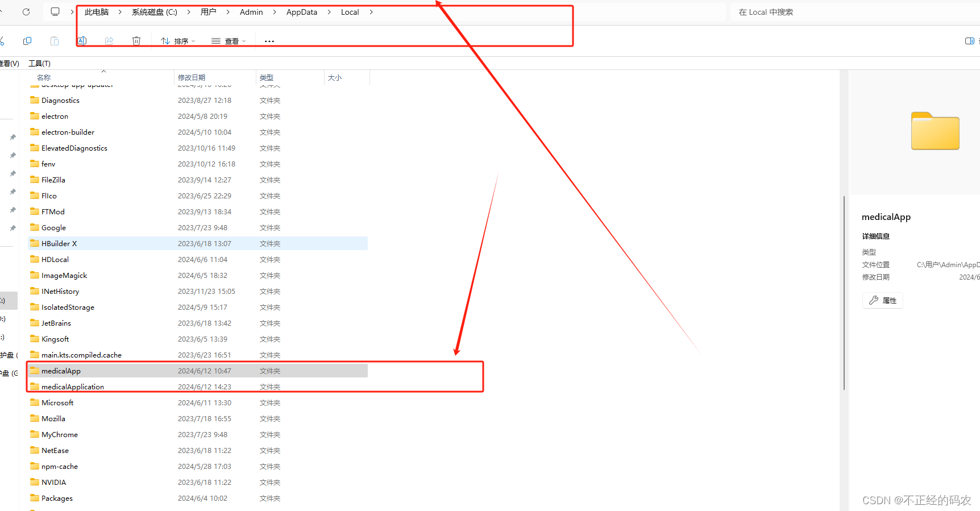Click the rename icon in toolbar
The width and height of the screenshot is (980, 511).
[82, 41]
